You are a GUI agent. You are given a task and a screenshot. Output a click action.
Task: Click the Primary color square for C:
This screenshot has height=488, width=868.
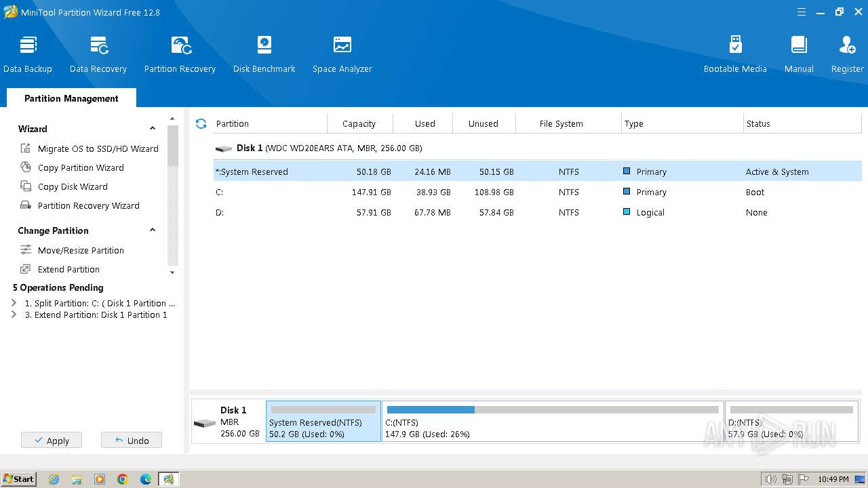click(x=627, y=192)
